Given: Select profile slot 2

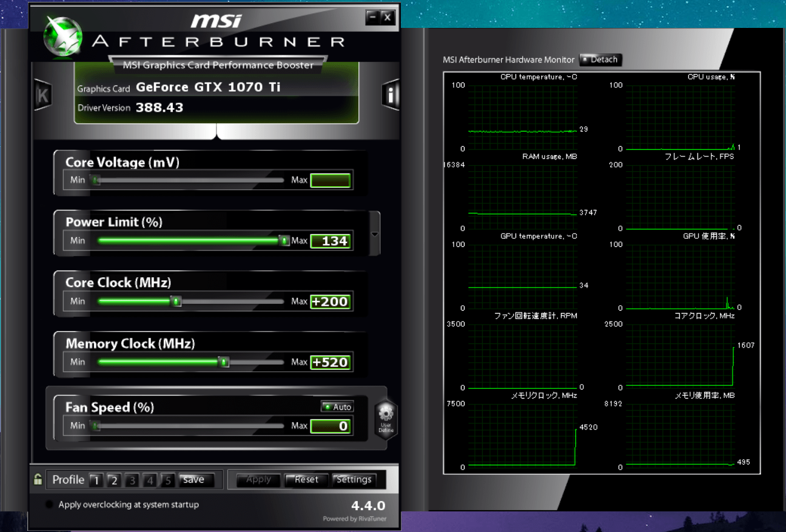Looking at the screenshot, I should pos(113,480).
